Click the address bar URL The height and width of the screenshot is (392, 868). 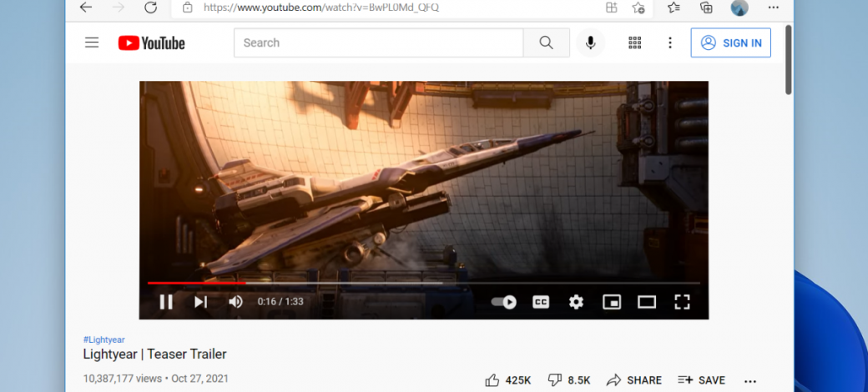pos(321,8)
